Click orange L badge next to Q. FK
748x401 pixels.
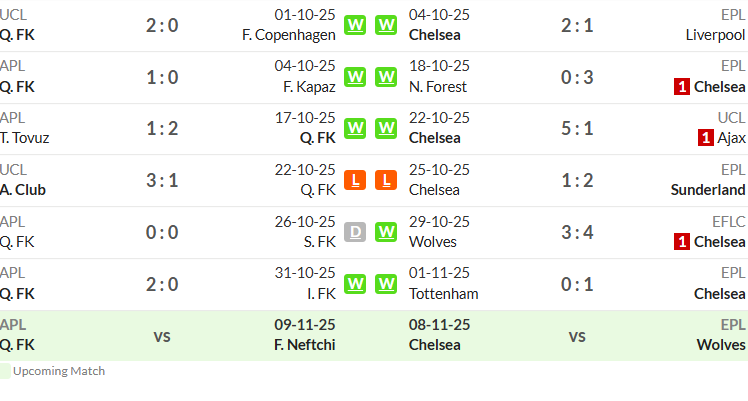pos(355,180)
